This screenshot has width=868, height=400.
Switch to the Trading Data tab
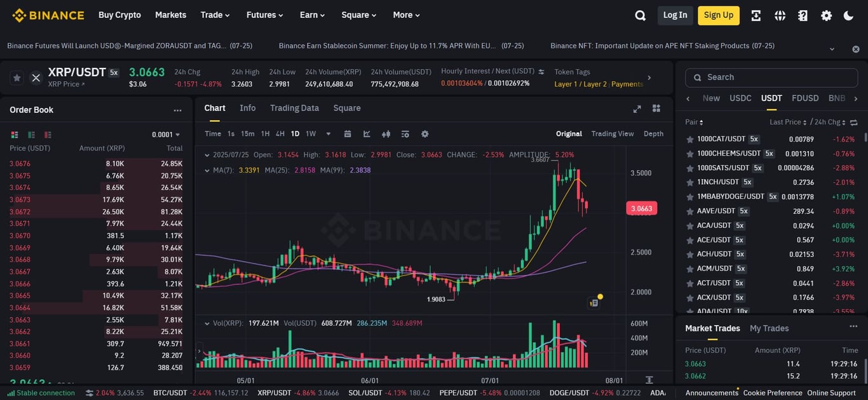coord(294,108)
